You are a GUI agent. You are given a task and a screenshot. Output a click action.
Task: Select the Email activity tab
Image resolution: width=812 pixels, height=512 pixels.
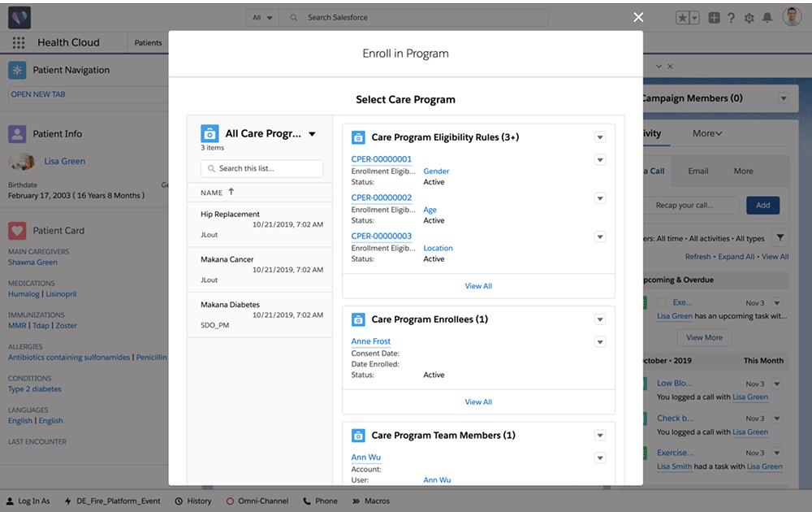tap(698, 171)
